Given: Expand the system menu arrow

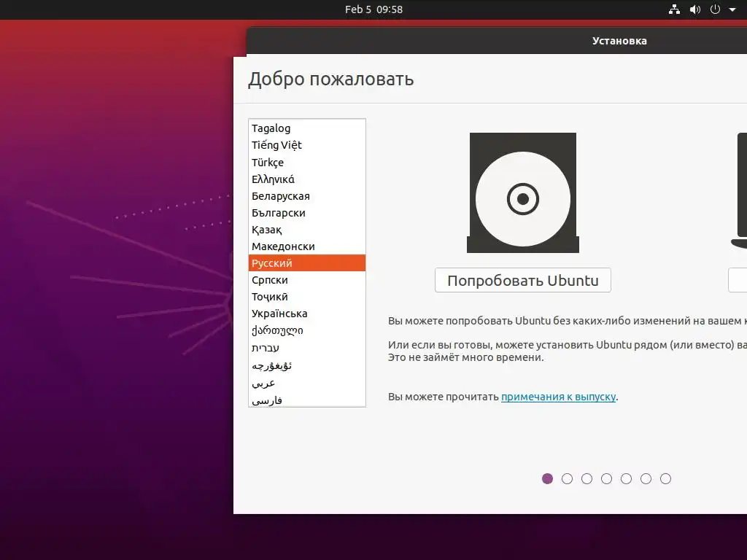Looking at the screenshot, I should tap(732, 9).
